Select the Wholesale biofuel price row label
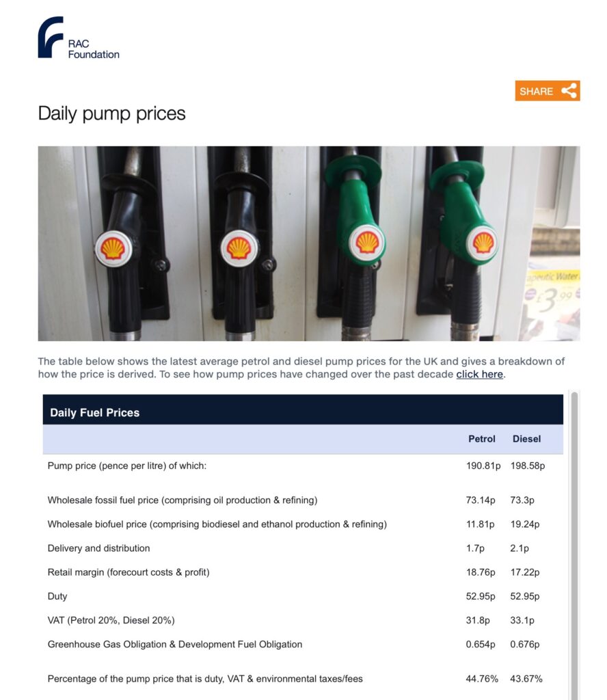Viewport: 607px width, 700px height. pos(217,524)
